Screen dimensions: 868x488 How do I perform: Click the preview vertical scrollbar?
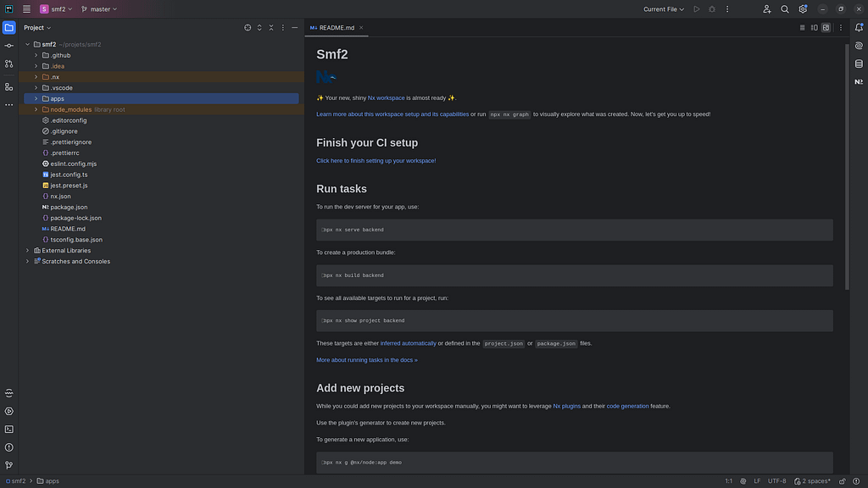point(847,166)
